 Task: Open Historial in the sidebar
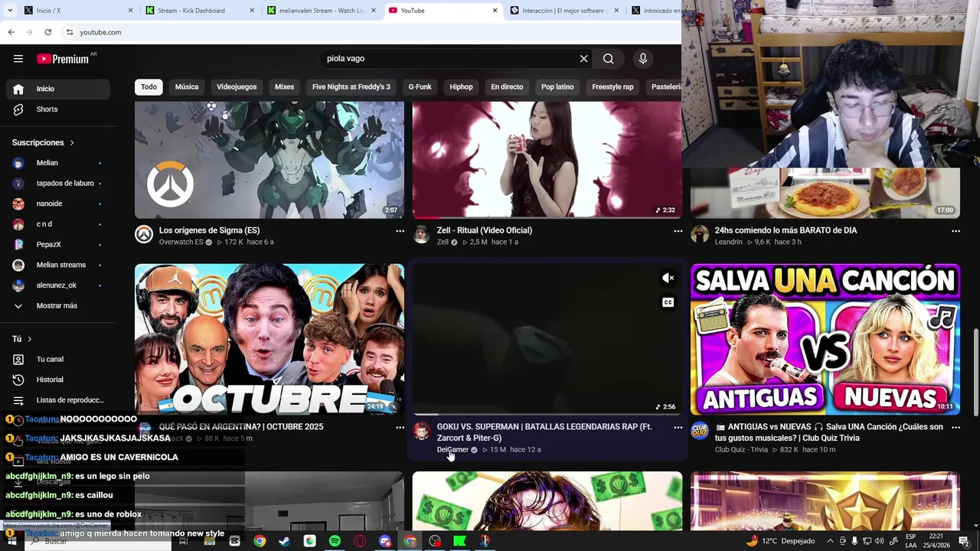(x=58, y=380)
